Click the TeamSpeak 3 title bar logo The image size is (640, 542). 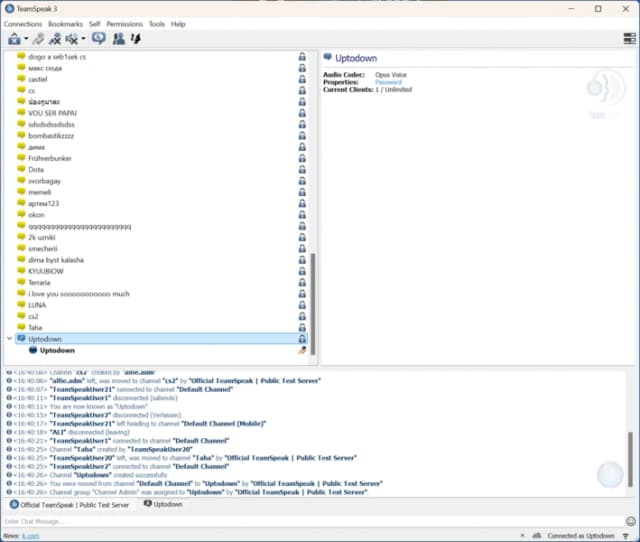(x=9, y=9)
